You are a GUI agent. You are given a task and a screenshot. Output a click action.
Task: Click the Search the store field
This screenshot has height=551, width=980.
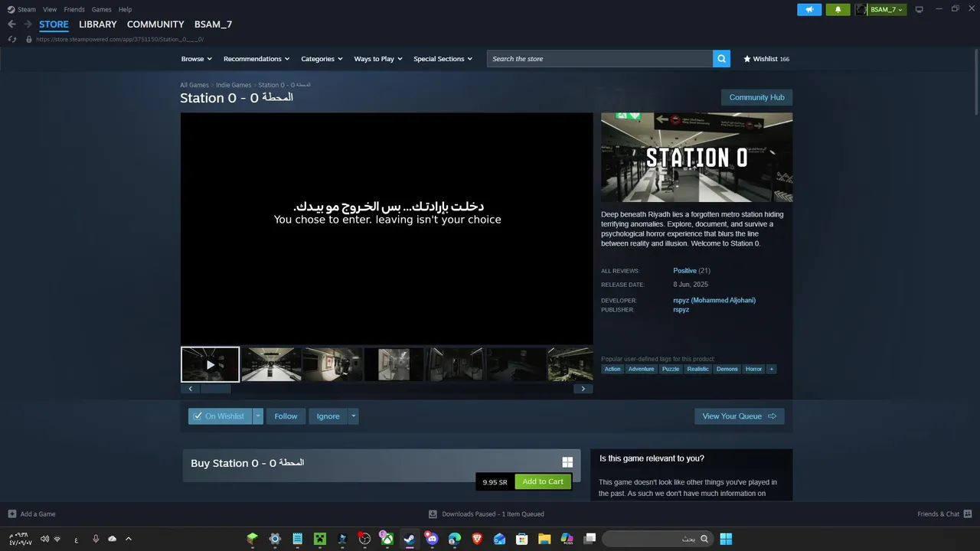599,59
